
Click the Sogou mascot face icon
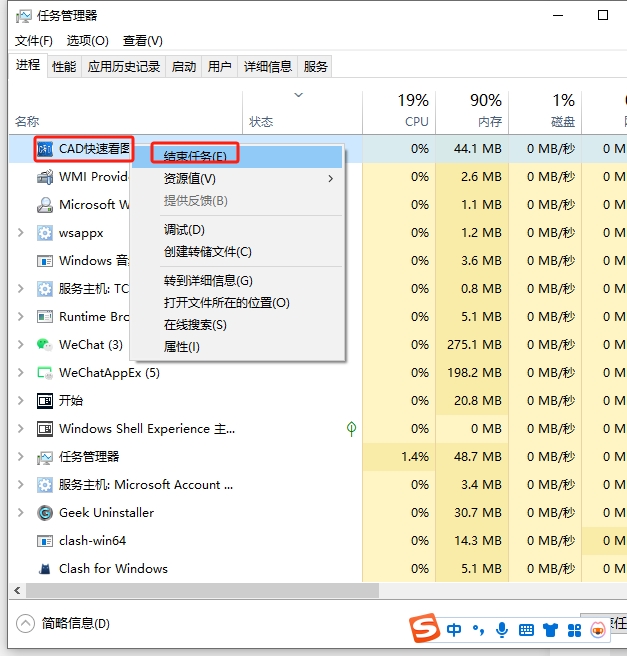[598, 630]
